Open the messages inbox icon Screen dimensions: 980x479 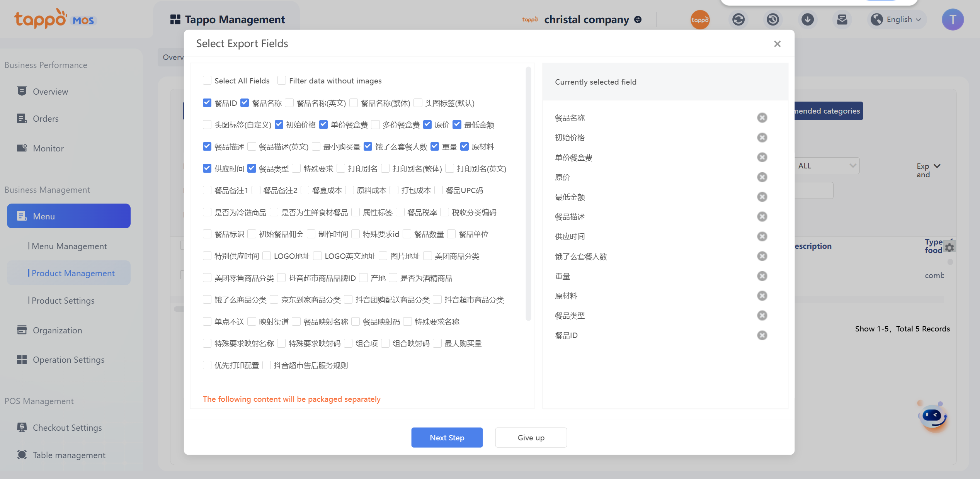click(842, 19)
